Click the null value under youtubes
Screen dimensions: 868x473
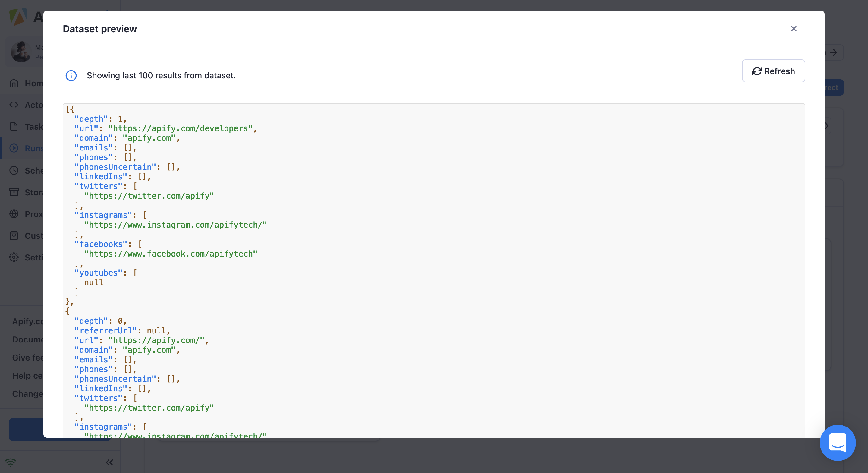coord(94,282)
